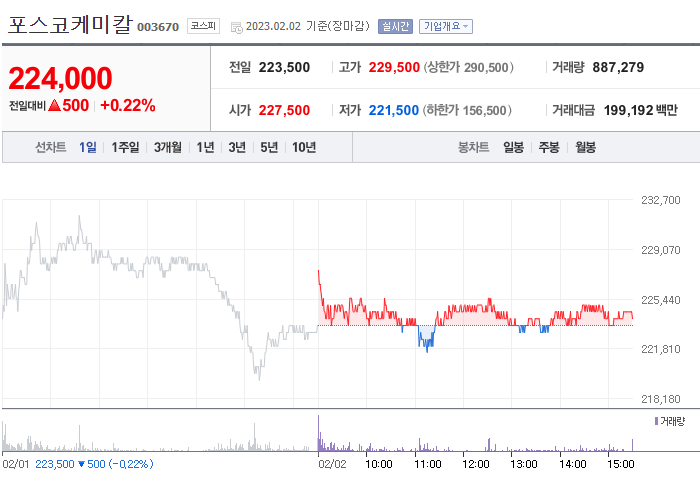
Task: Select the 1일 line chart tab
Action: (x=88, y=147)
